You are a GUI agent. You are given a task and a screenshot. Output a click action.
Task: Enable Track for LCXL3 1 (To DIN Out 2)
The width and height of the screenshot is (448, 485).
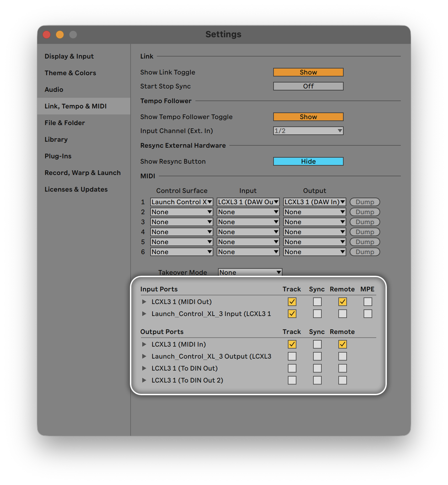coord(292,380)
